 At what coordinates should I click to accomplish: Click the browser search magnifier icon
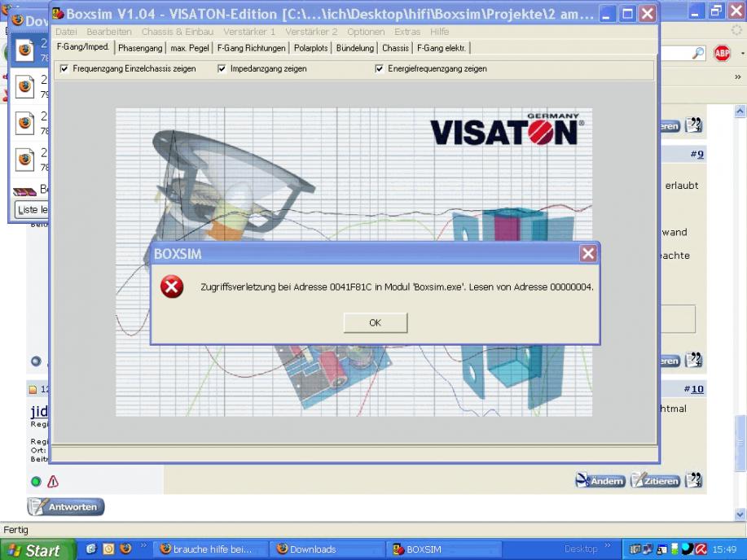click(698, 53)
